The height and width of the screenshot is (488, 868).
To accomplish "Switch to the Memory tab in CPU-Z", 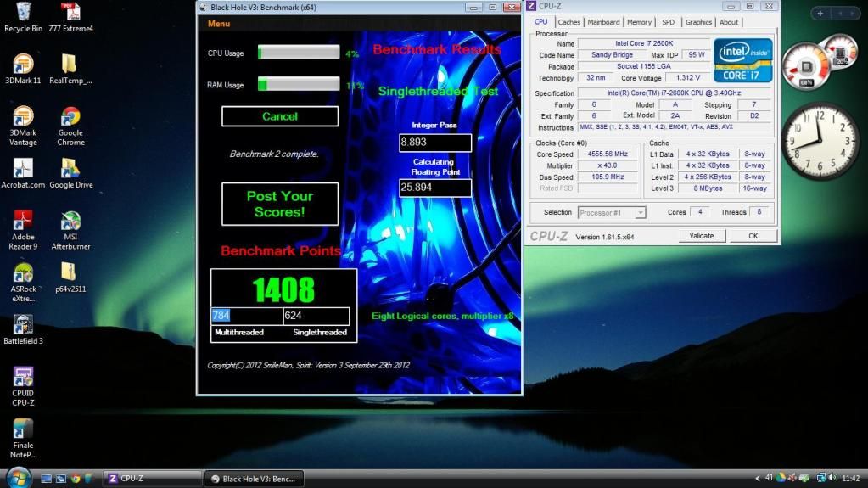I will click(640, 22).
